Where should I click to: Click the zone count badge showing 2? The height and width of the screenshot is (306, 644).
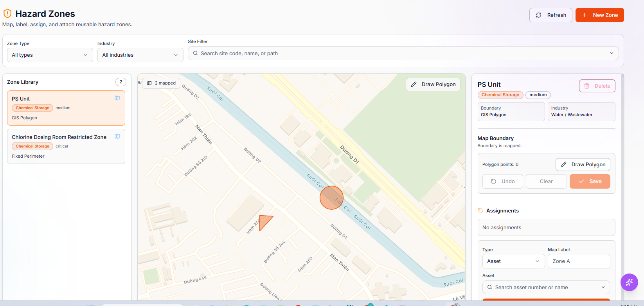121,82
